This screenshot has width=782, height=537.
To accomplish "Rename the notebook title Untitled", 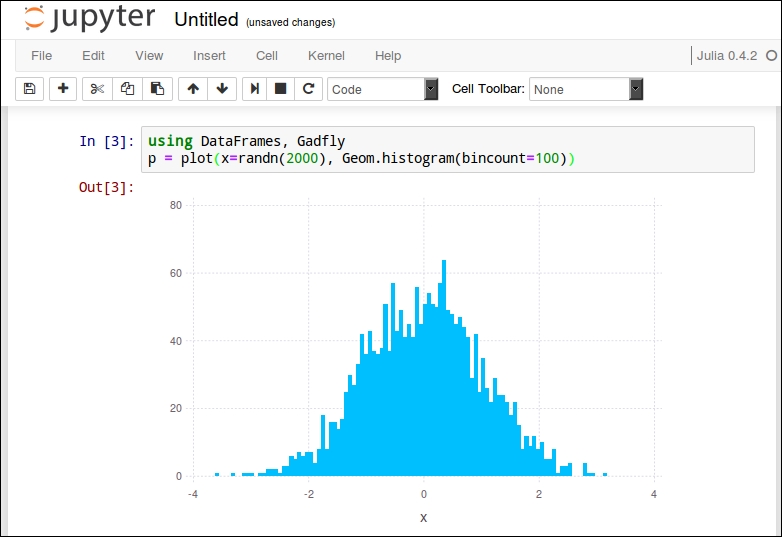I will coord(206,19).
